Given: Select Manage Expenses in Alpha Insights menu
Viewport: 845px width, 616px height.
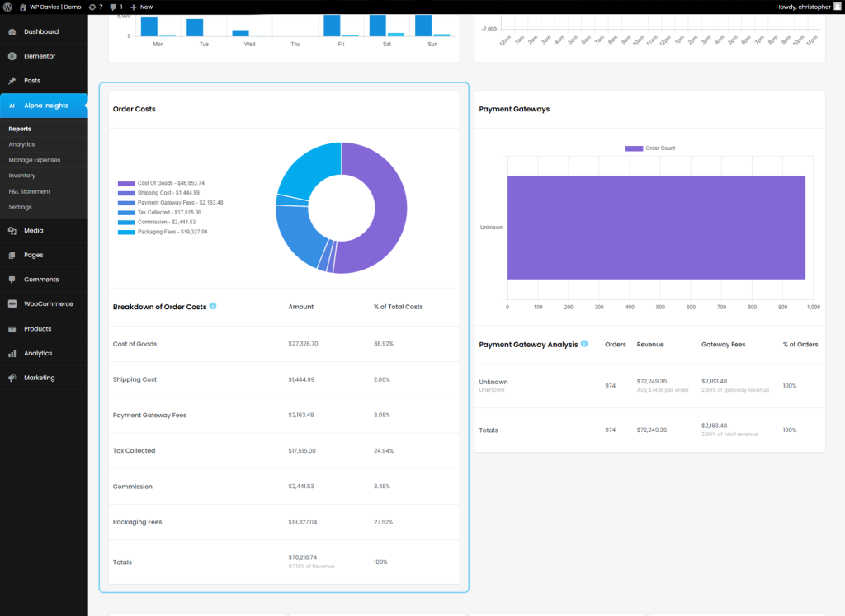Looking at the screenshot, I should [x=35, y=160].
